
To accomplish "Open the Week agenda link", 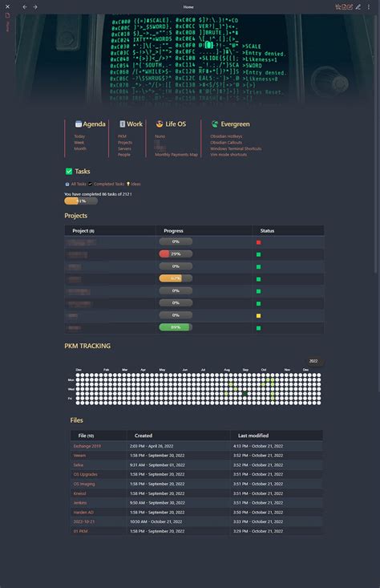I will point(79,143).
